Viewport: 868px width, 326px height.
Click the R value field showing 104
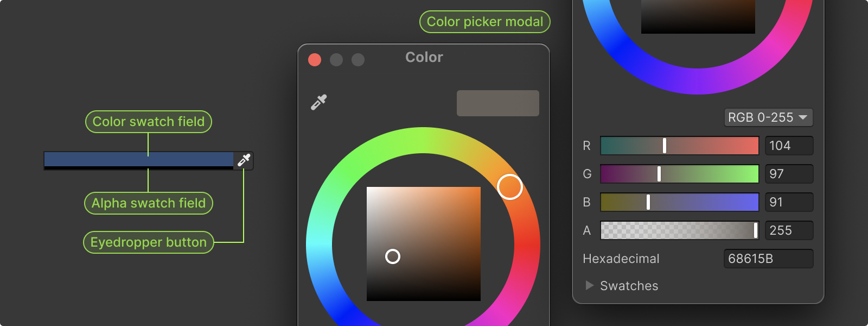click(789, 146)
